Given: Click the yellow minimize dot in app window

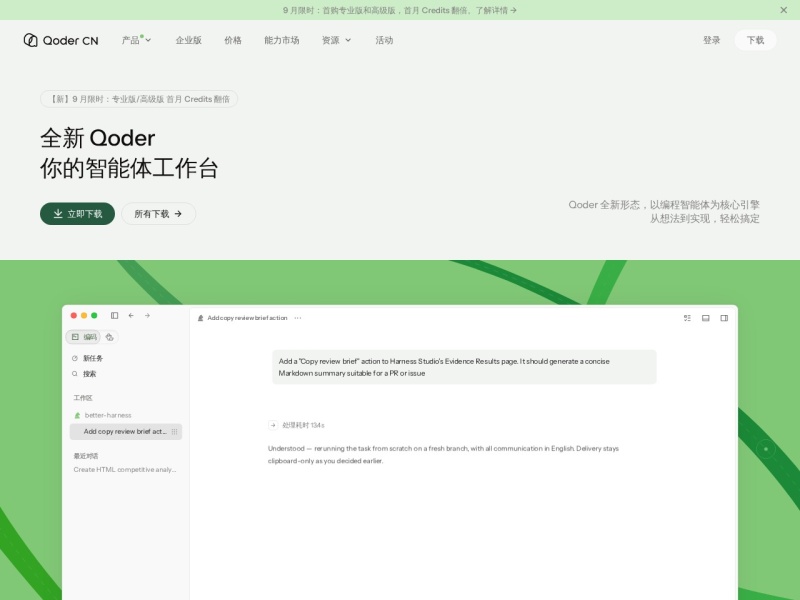Looking at the screenshot, I should tap(84, 315).
